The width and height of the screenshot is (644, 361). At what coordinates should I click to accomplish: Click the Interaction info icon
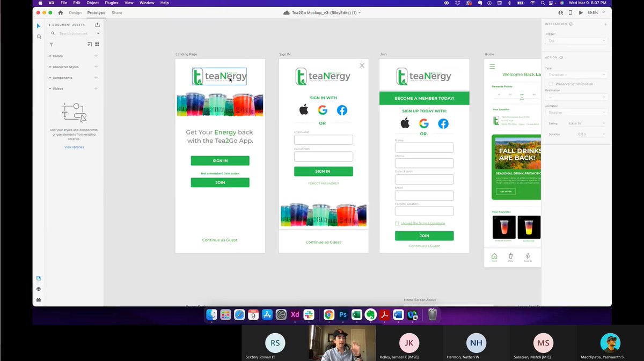pos(570,24)
